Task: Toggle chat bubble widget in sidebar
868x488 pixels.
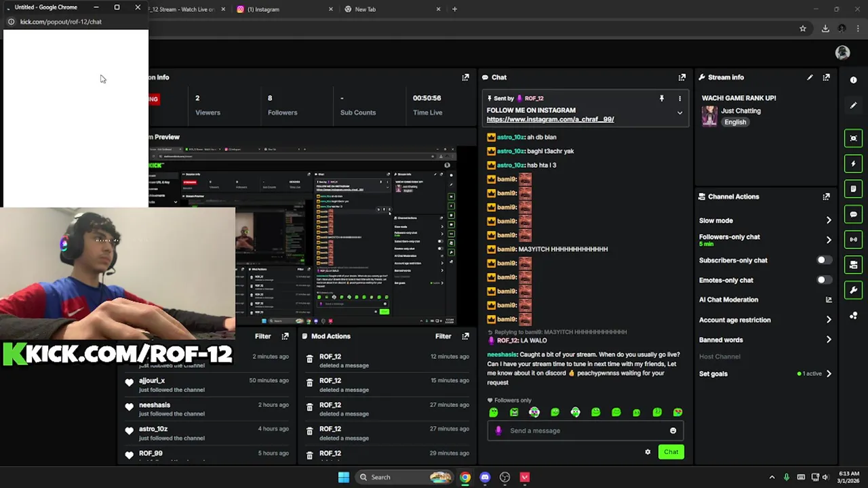Action: click(x=853, y=214)
